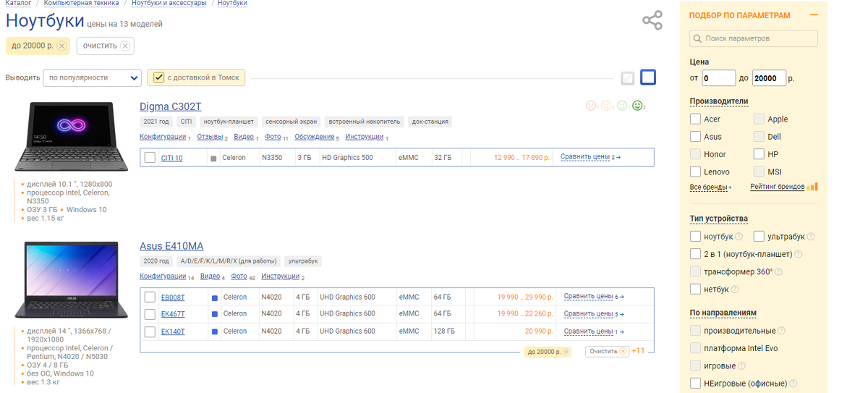This screenshot has height=393, width=868.
Task: Tick the HP manufacturer checkbox
Action: [x=759, y=154]
